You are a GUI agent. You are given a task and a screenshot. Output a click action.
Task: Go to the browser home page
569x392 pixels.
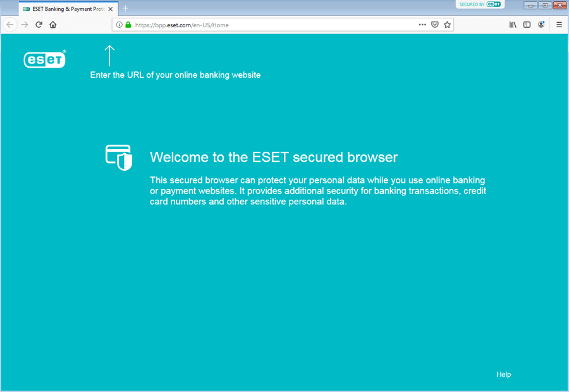pos(53,25)
